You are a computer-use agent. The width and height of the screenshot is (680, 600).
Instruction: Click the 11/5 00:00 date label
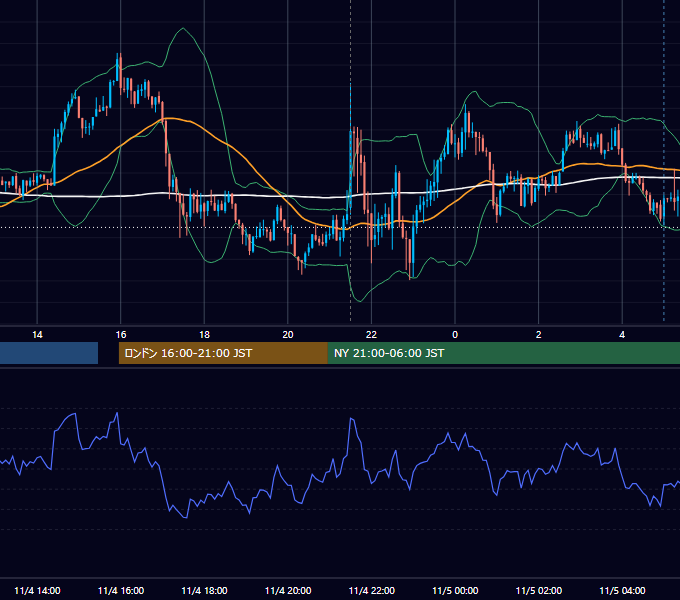(x=455, y=590)
